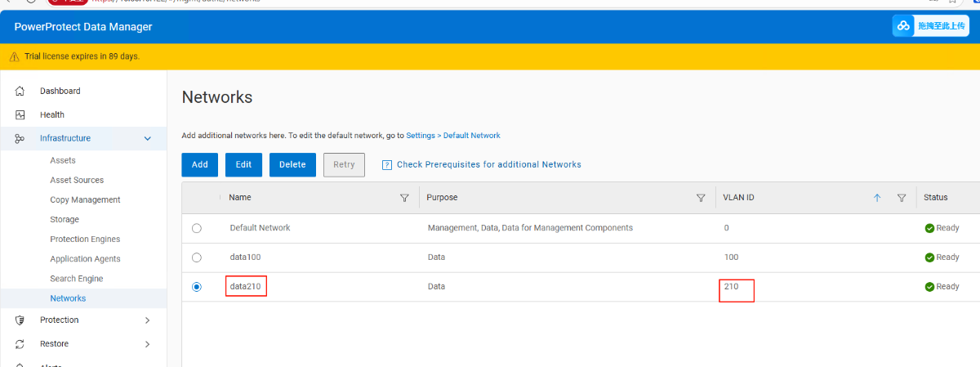Click the cloud upload icon at top right
The width and height of the screenshot is (980, 367).
pos(903,26)
